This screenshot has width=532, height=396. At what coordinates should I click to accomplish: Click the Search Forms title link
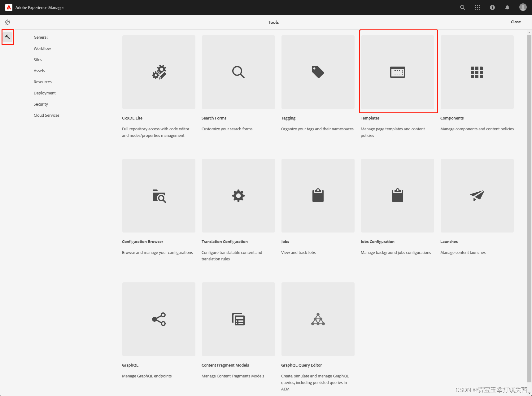tap(214, 118)
